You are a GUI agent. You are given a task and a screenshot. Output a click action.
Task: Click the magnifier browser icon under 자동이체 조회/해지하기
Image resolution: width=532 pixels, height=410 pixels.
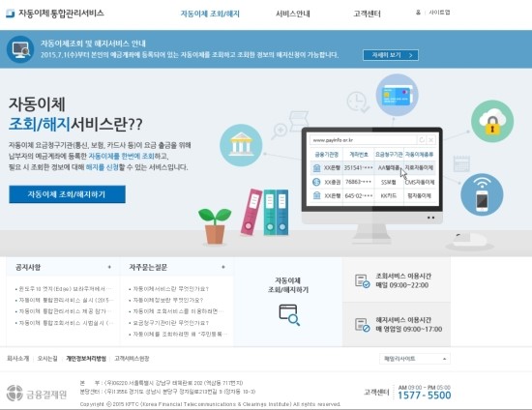(289, 314)
